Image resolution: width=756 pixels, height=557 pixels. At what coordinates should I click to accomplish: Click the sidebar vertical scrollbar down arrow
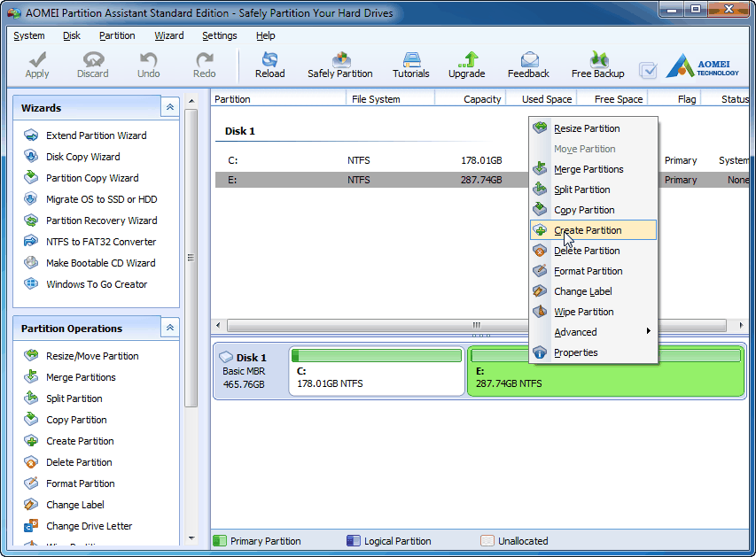[191, 538]
